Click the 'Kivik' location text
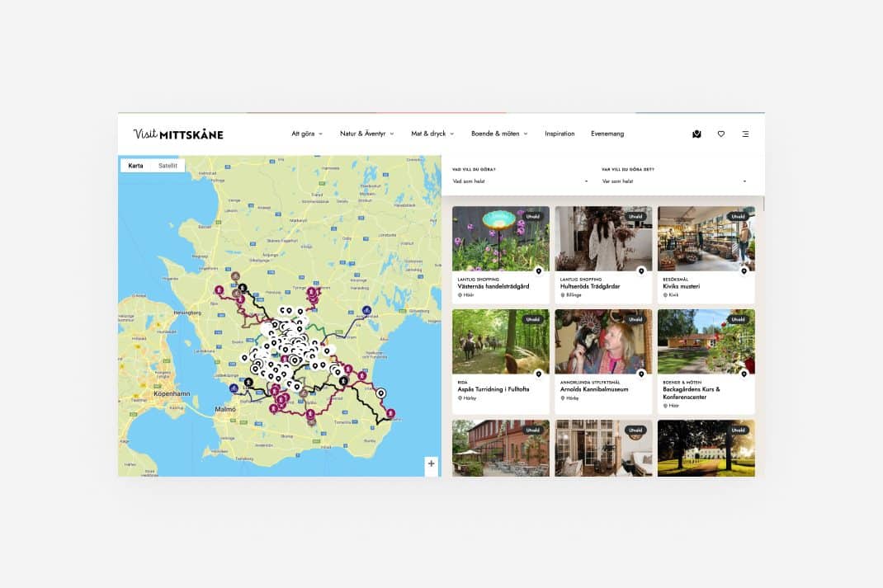The height and width of the screenshot is (588, 883). click(x=673, y=295)
